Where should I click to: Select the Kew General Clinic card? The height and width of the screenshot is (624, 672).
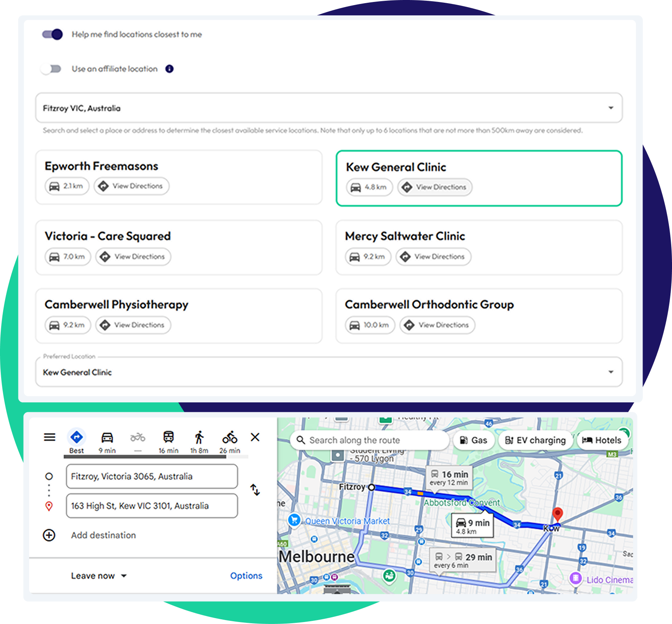(479, 178)
